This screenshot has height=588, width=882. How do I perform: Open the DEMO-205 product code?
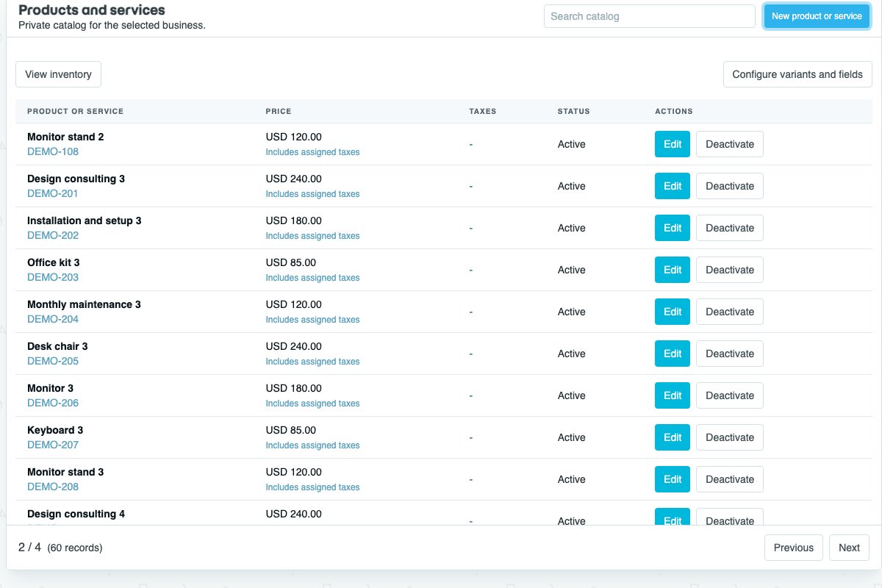pos(53,361)
